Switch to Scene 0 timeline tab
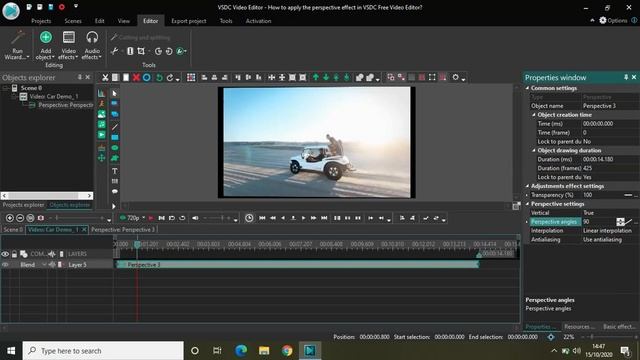640x360 pixels. (13, 230)
